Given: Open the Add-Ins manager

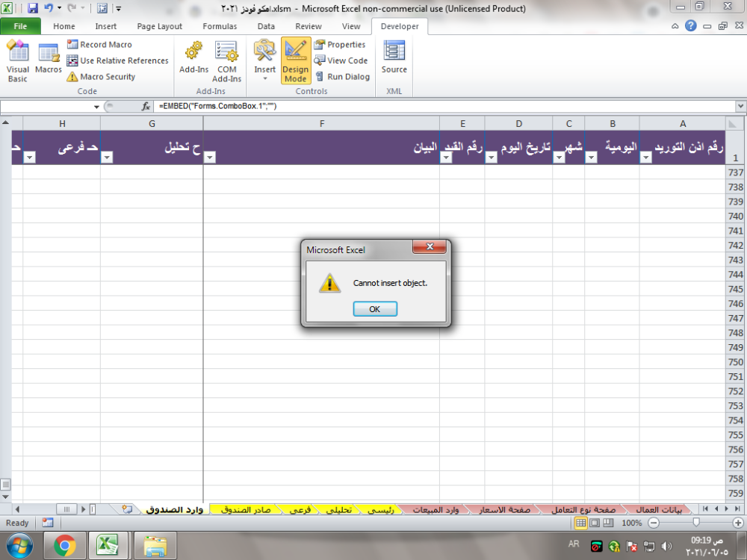Looking at the screenshot, I should 194,58.
